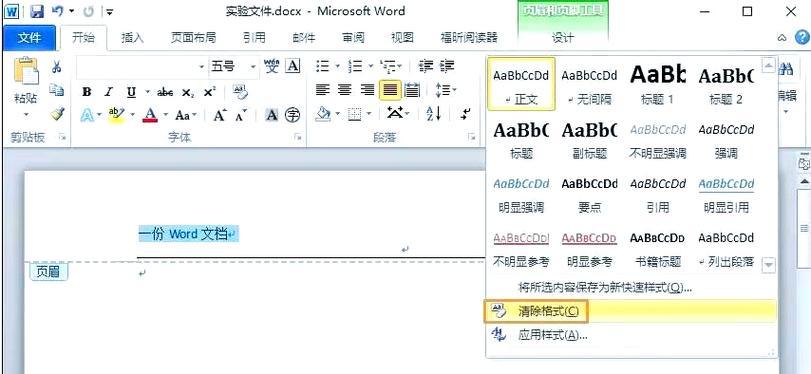The height and width of the screenshot is (374, 811).
Task: Open the line spacing dropdown
Action: 446,90
